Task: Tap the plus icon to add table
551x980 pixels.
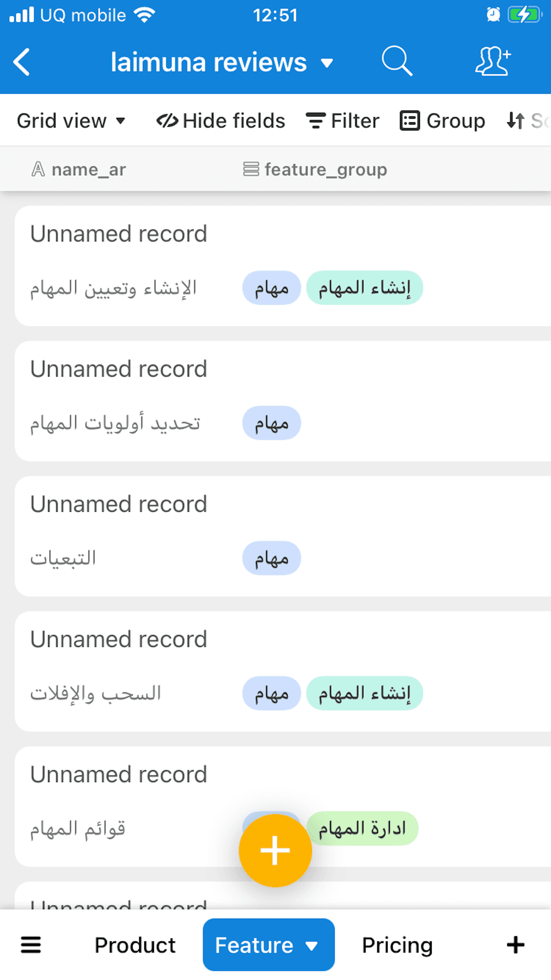Action: click(515, 945)
